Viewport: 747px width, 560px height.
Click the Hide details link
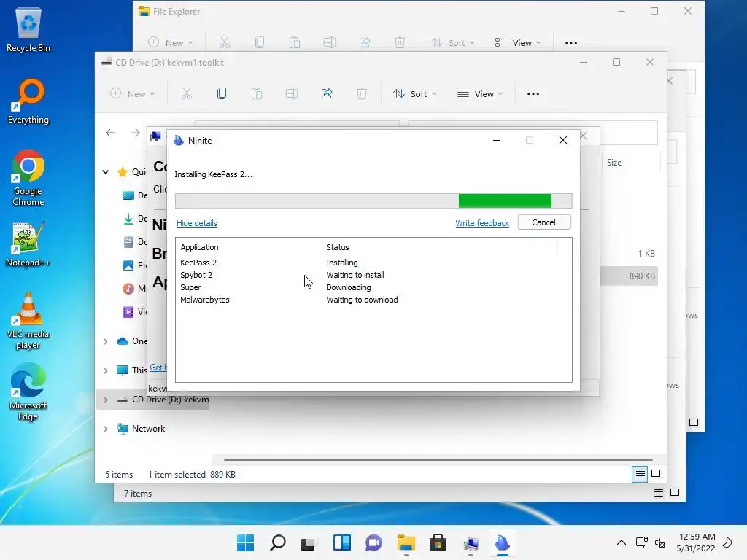pos(197,223)
